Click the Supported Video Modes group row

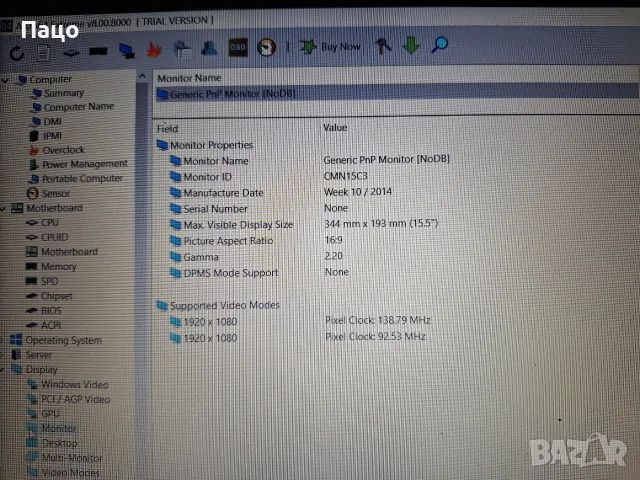218,305
